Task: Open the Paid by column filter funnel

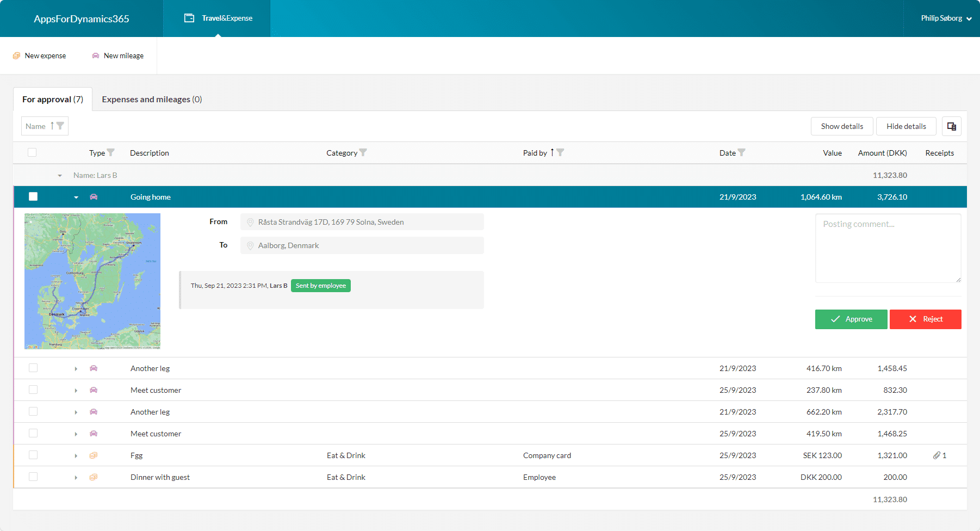Action: coord(560,152)
